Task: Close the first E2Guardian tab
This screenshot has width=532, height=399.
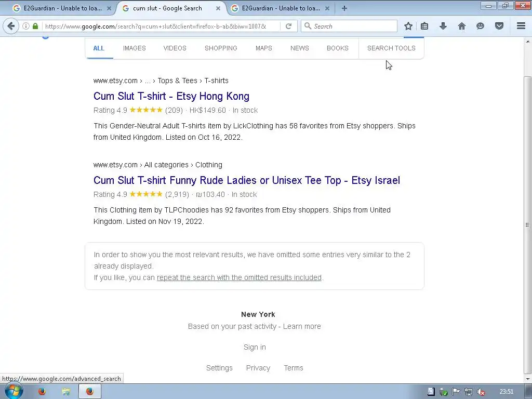Action: pos(109,8)
